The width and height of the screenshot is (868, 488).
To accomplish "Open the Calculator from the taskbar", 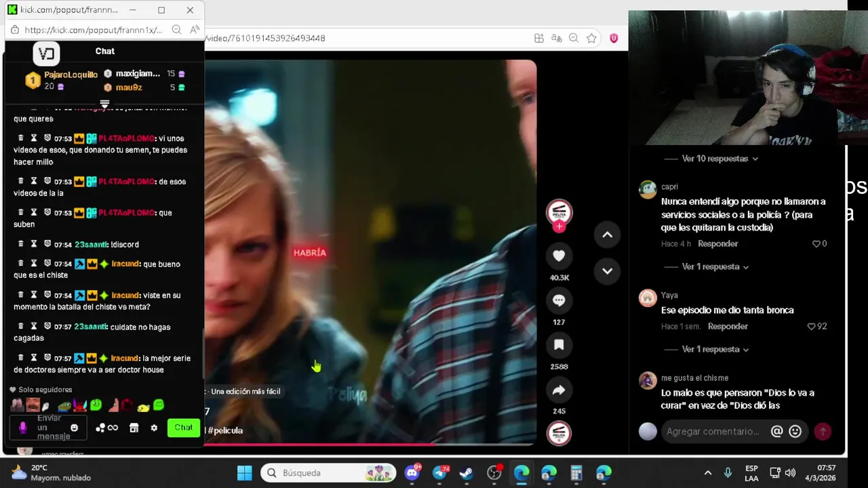I will 576,473.
